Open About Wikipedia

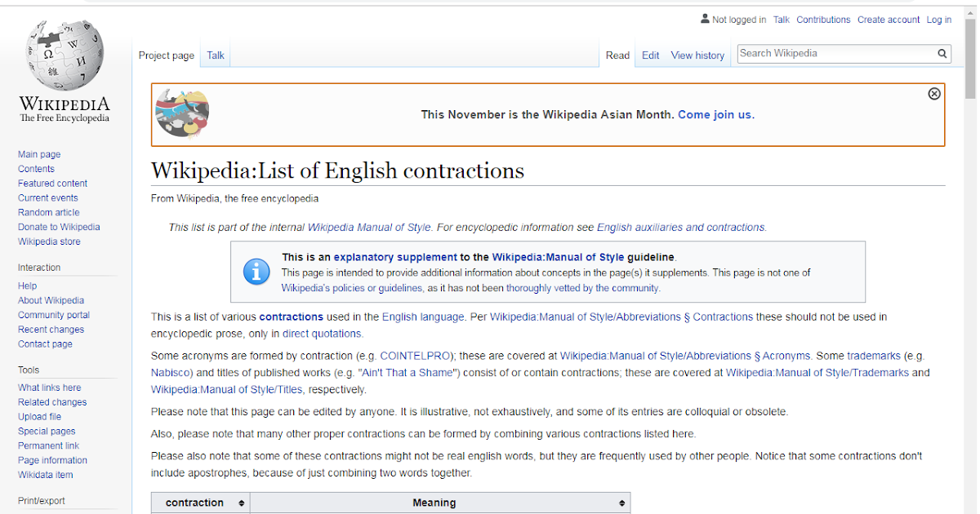51,301
